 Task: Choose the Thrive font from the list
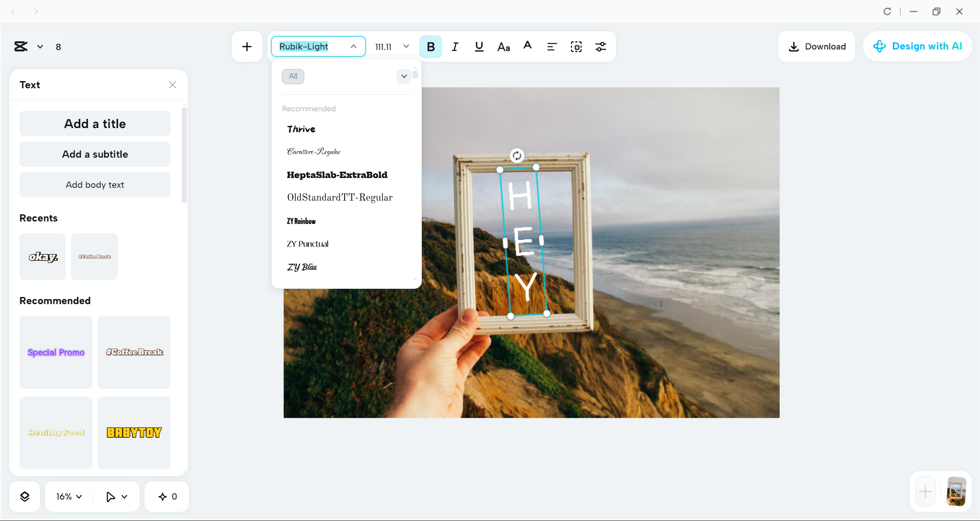click(301, 129)
